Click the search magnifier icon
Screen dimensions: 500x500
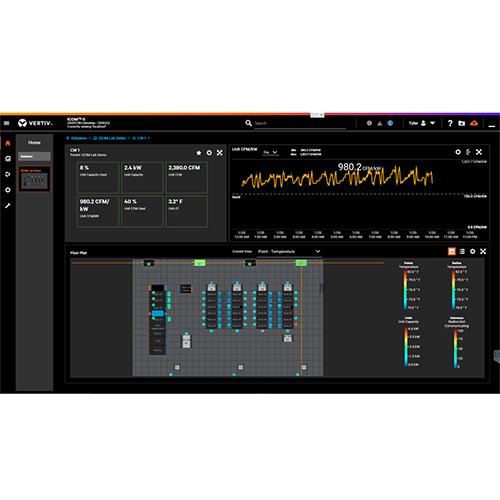pyautogui.click(x=248, y=123)
